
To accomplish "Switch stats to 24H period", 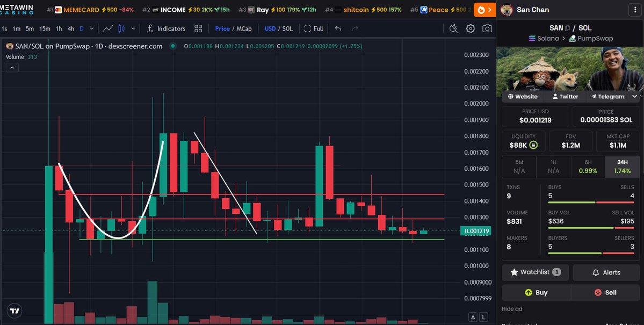I will (622, 167).
